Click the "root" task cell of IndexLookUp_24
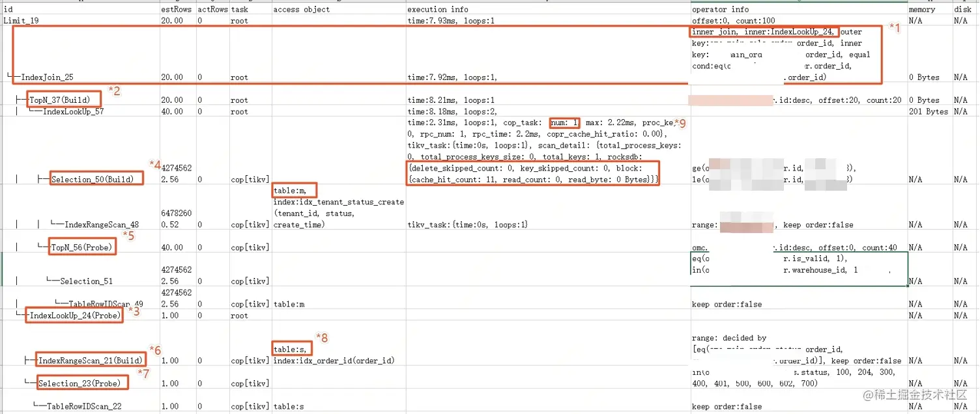Screen dimensions: 980x414 coord(250,315)
